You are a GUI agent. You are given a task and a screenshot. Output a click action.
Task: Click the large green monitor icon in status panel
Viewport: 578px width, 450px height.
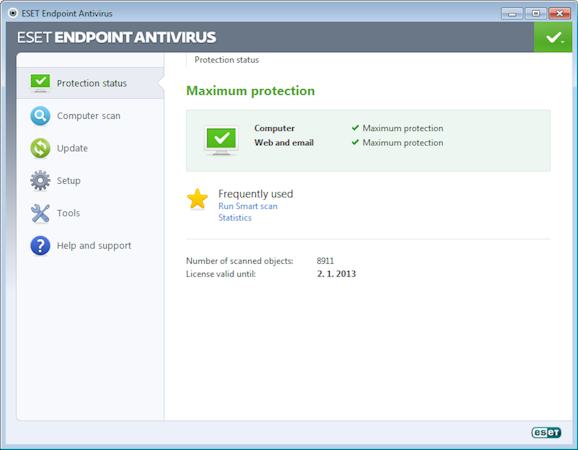(x=221, y=140)
